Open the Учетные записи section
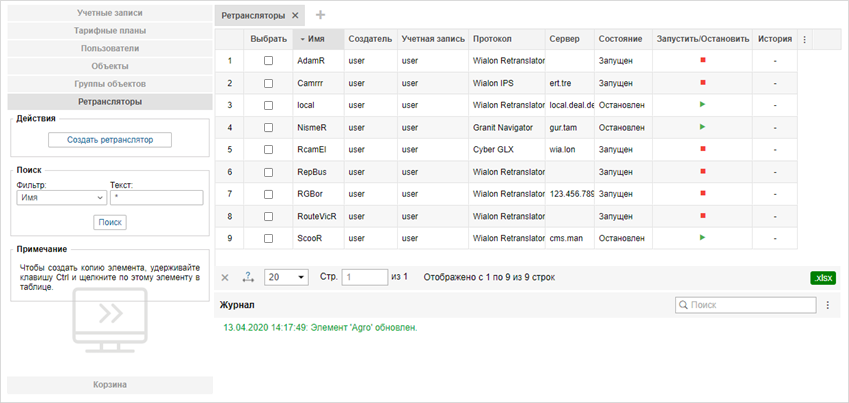The image size is (849, 403). [110, 12]
